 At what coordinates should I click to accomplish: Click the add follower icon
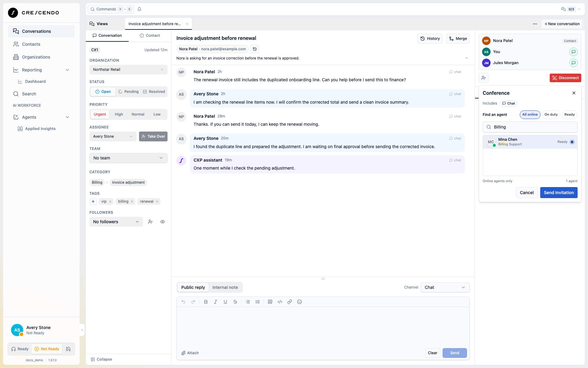click(150, 222)
